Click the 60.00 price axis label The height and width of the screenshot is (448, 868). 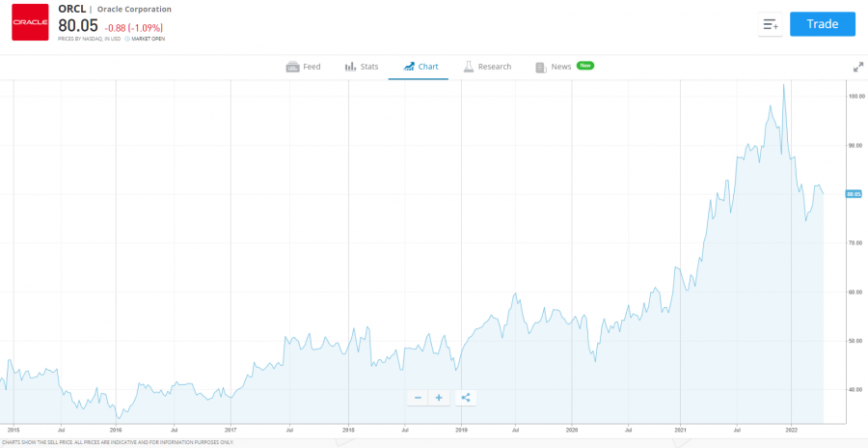856,292
